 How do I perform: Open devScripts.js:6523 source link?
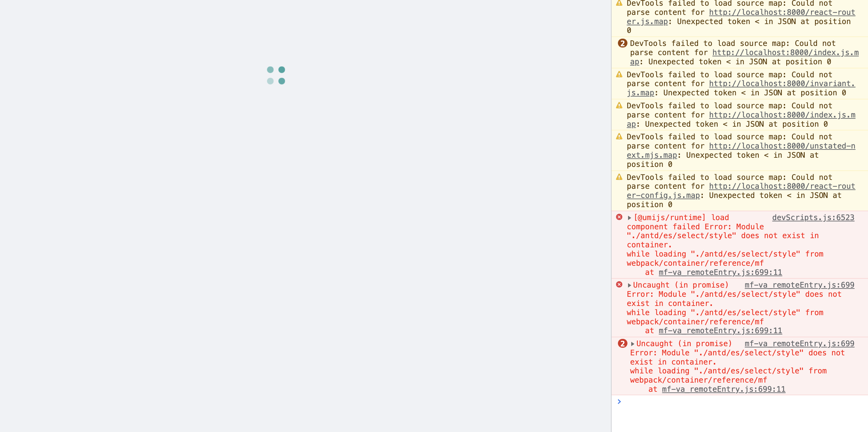(x=813, y=218)
